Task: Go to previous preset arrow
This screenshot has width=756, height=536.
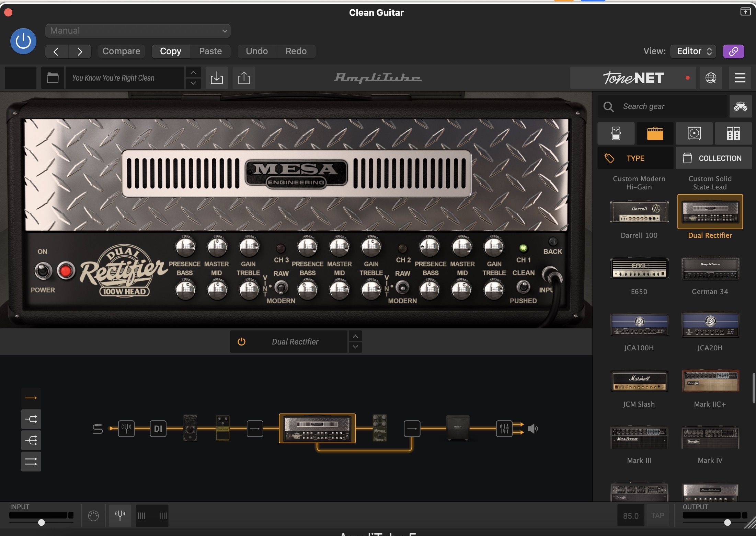Action: 56,51
